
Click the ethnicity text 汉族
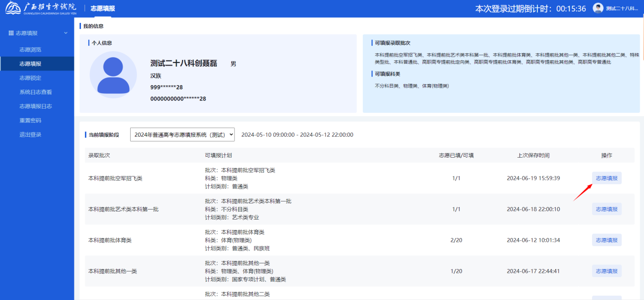(x=156, y=76)
